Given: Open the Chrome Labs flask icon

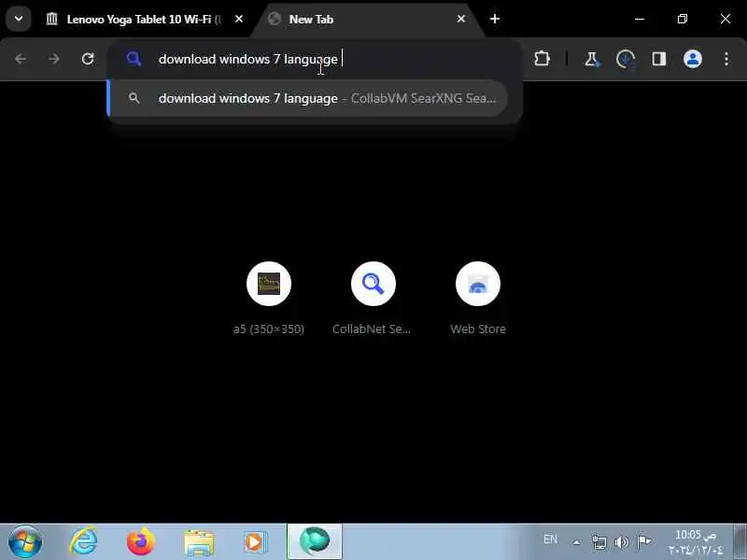Looking at the screenshot, I should pos(591,59).
